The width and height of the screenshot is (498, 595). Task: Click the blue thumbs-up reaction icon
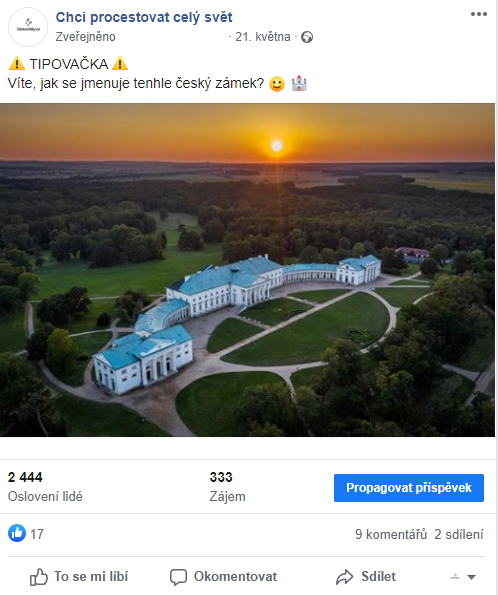click(17, 533)
